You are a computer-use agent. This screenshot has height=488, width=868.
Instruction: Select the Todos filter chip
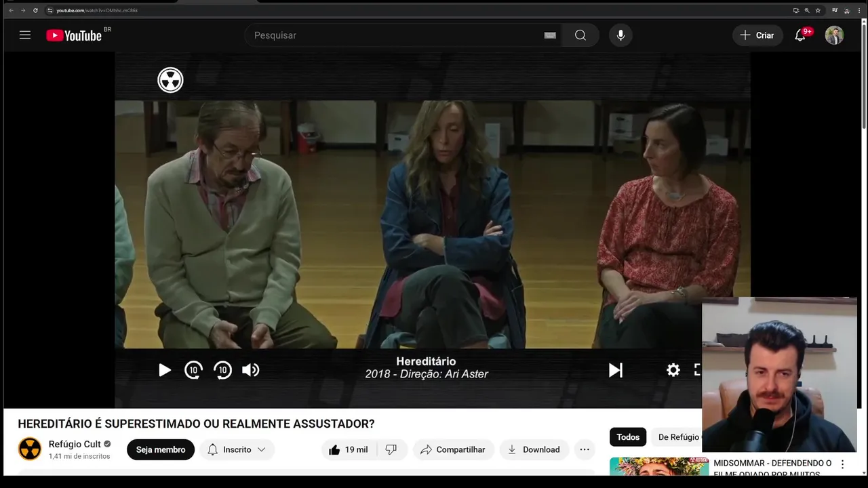point(628,437)
